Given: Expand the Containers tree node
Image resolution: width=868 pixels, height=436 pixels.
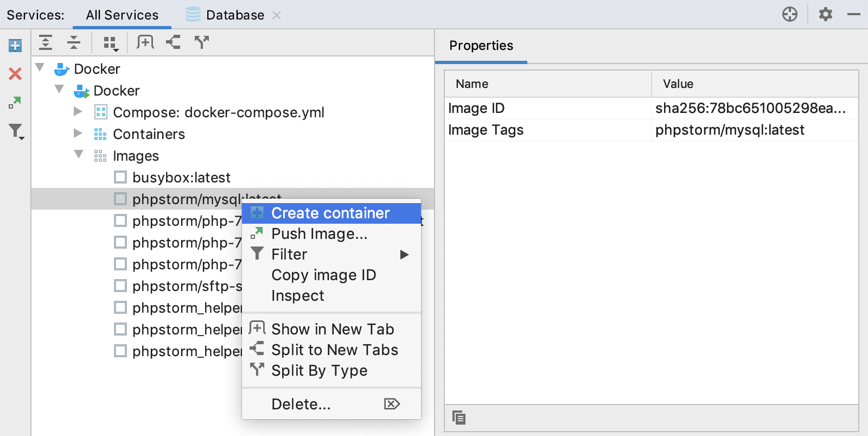Looking at the screenshot, I should point(78,134).
